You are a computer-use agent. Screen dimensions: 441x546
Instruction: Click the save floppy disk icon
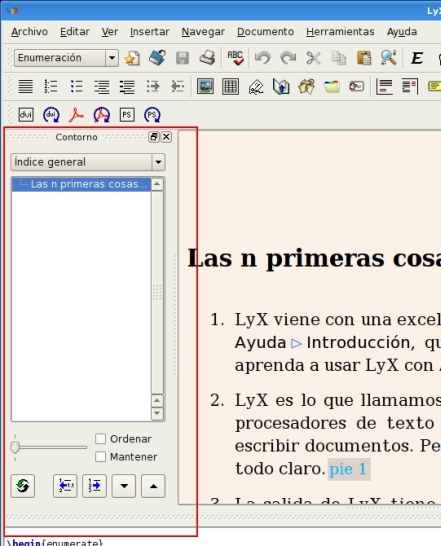point(182,58)
